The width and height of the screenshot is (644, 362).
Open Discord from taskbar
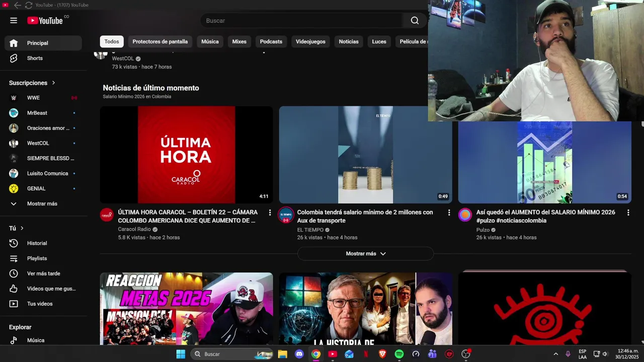point(299,354)
